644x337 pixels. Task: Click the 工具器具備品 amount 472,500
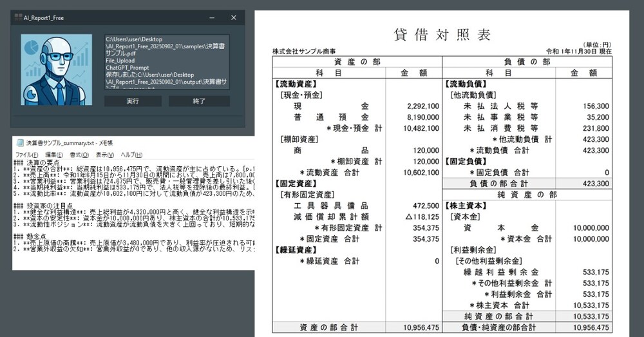point(426,206)
